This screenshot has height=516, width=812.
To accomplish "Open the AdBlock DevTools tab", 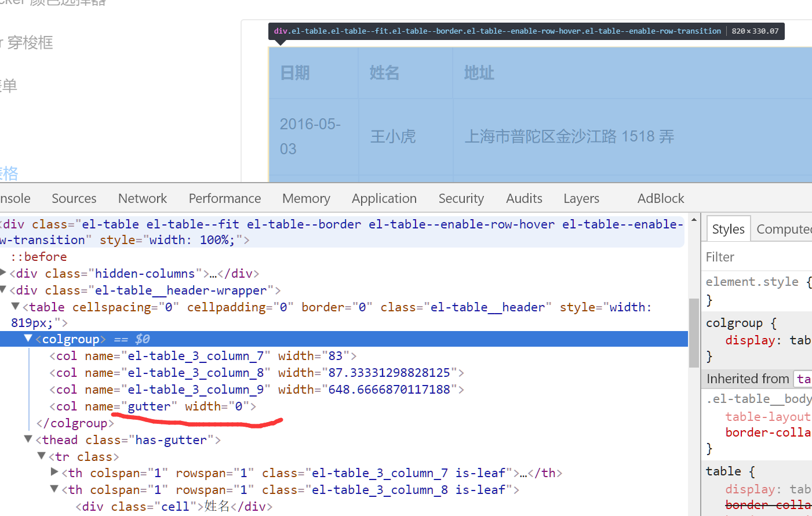I will 661,198.
